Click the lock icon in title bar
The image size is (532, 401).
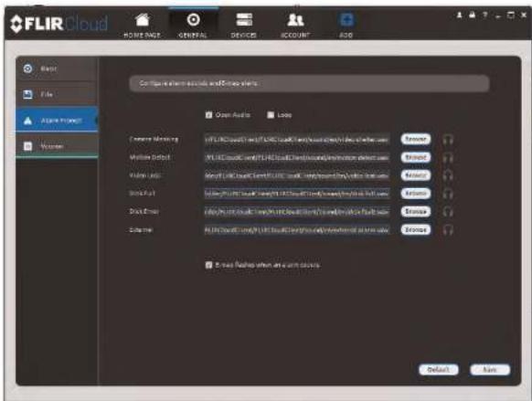[x=472, y=15]
